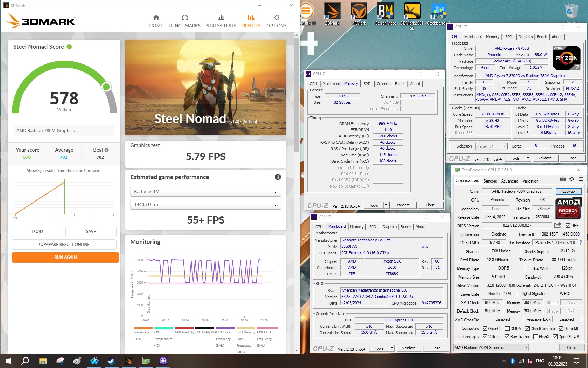Click COMPARE RESULT ONLINE
588x368 pixels.
[64, 244]
